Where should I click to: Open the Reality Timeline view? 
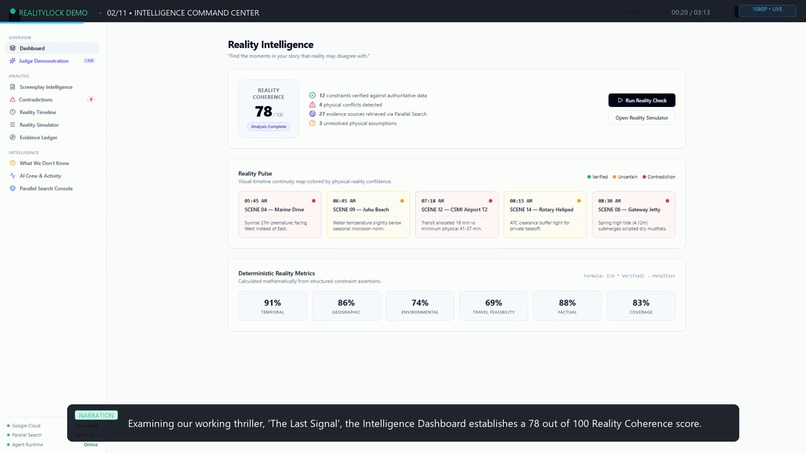click(x=52, y=112)
